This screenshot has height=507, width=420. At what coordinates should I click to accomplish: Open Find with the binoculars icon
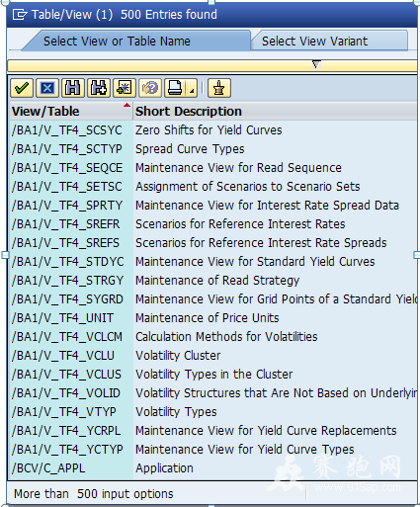pyautogui.click(x=73, y=88)
